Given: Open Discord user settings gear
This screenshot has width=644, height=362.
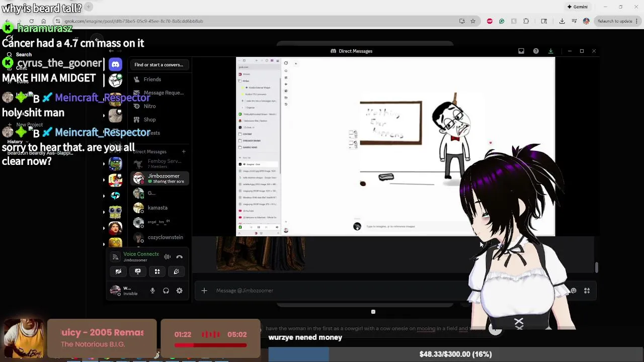Looking at the screenshot, I should (x=179, y=291).
